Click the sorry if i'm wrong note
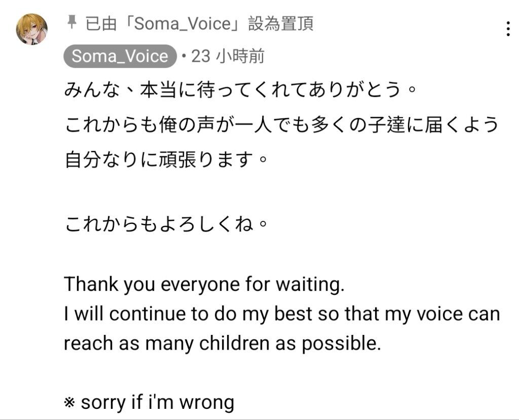The width and height of the screenshot is (519, 420). click(x=158, y=402)
